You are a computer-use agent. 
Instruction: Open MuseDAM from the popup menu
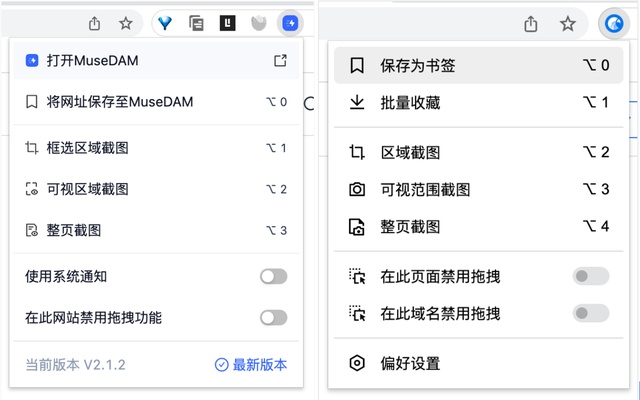(x=156, y=61)
